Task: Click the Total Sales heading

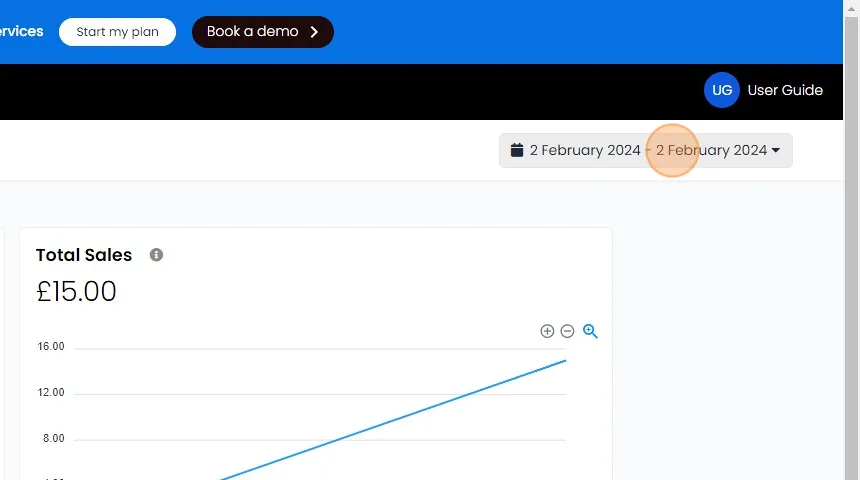Action: click(84, 255)
